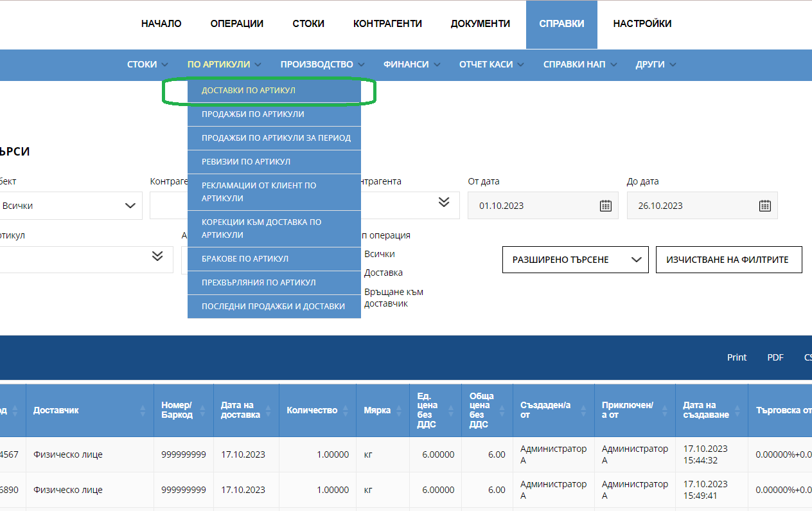Expand the ОТЧЕТ КАСИ submenu
This screenshot has width=812, height=511.
[x=491, y=64]
